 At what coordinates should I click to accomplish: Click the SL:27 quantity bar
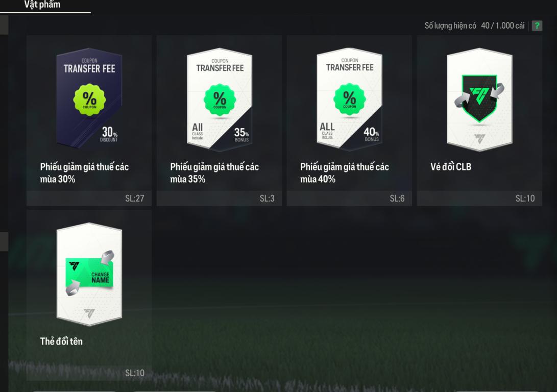[x=89, y=198]
